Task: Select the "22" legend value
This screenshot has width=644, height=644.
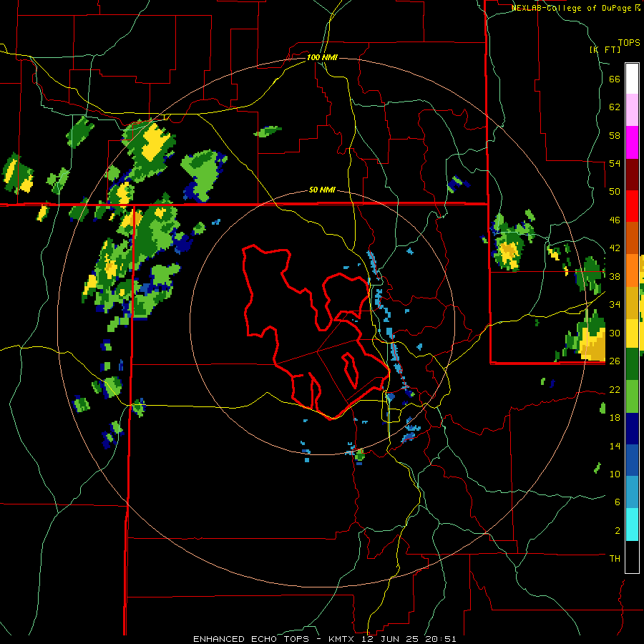Action: click(x=615, y=389)
